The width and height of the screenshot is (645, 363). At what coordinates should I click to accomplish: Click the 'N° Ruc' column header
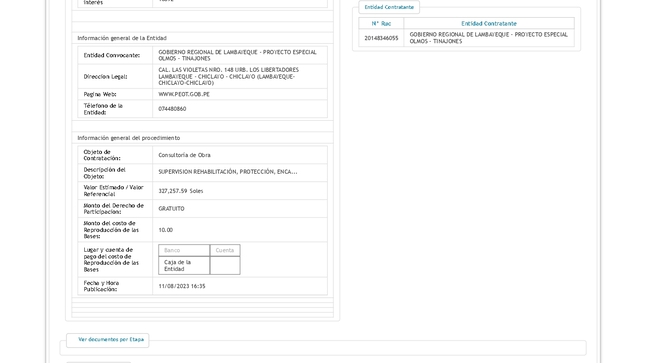pyautogui.click(x=381, y=23)
